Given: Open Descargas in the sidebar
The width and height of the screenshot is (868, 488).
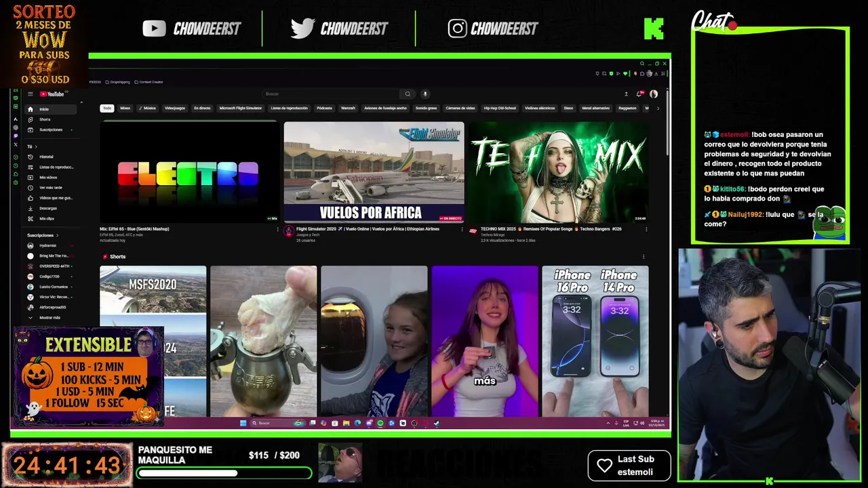Looking at the screenshot, I should pyautogui.click(x=52, y=208).
